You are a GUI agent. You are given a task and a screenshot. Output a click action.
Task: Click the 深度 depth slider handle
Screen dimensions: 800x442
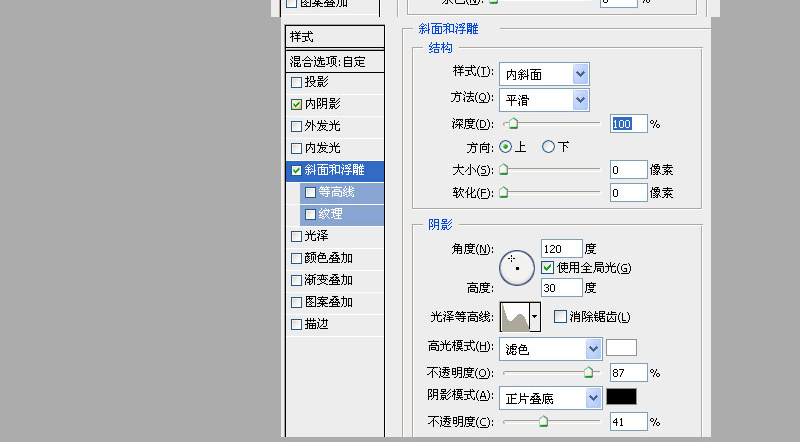(x=514, y=124)
